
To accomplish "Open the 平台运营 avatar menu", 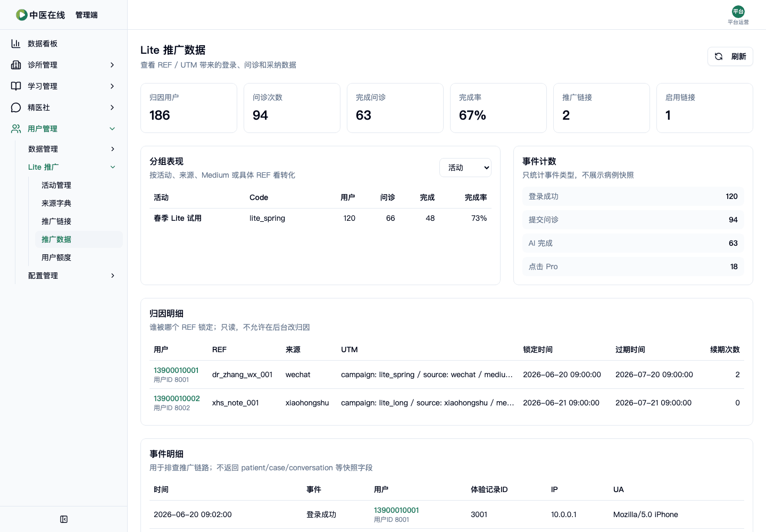I will pyautogui.click(x=738, y=12).
